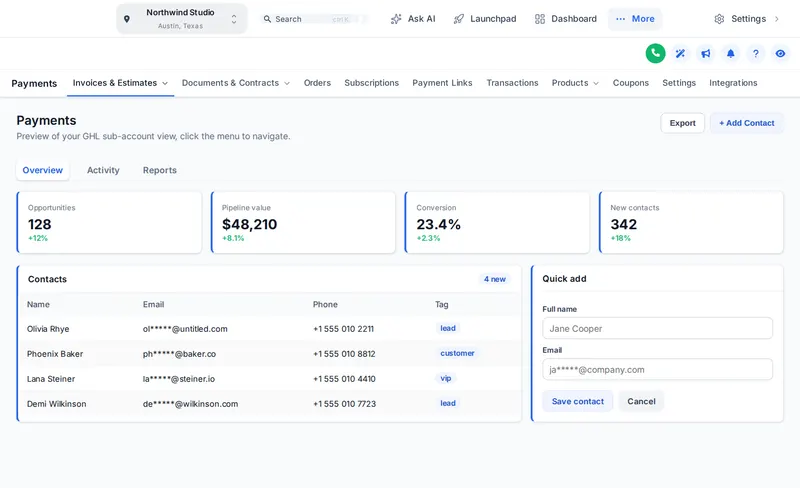Click the Name column header
This screenshot has height=488, width=800.
pyautogui.click(x=38, y=304)
